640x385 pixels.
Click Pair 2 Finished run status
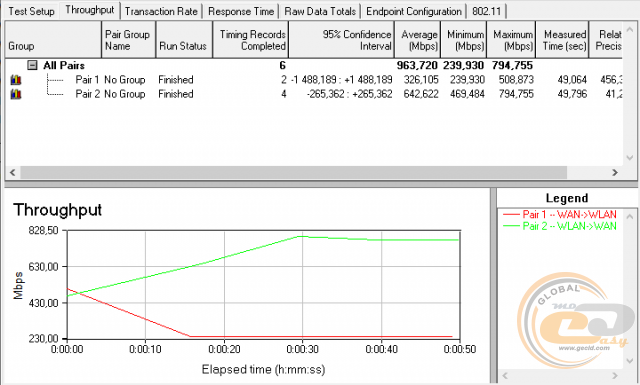(176, 94)
